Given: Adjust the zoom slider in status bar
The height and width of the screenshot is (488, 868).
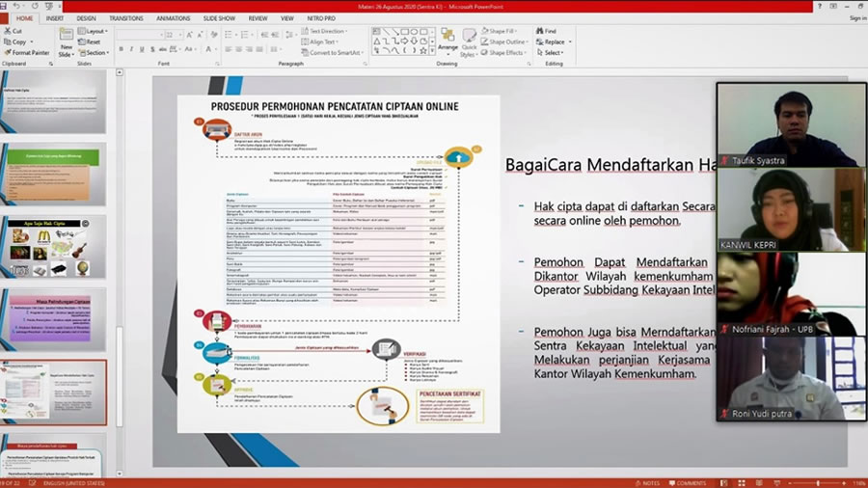Looking at the screenshot, I should point(818,483).
